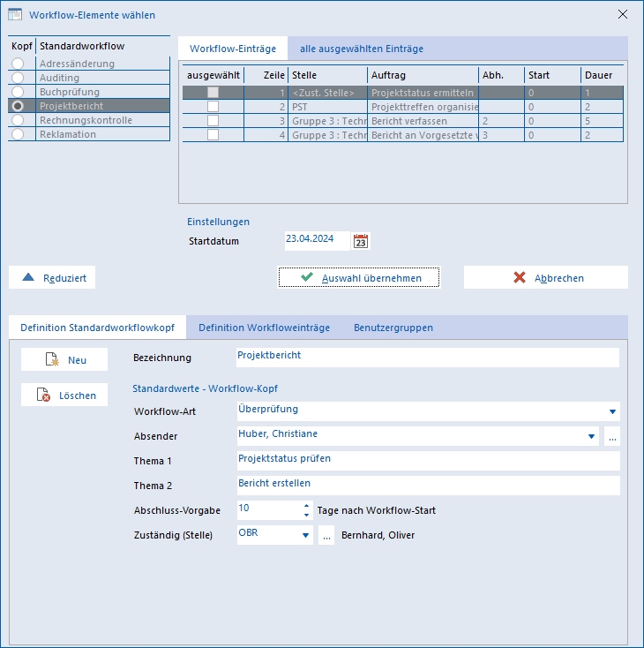Open the Benutzergruppen tab
The image size is (644, 648).
[393, 328]
